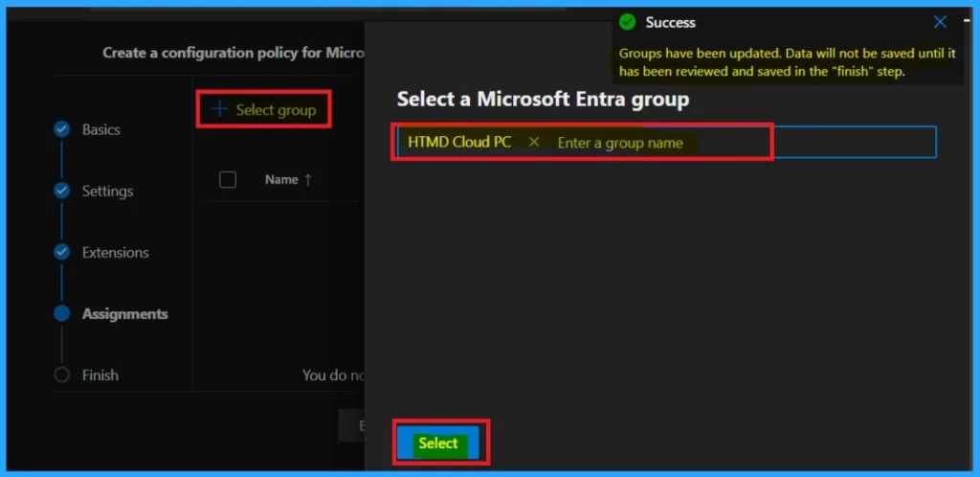
Task: Open the Assignments step
Action: click(125, 314)
